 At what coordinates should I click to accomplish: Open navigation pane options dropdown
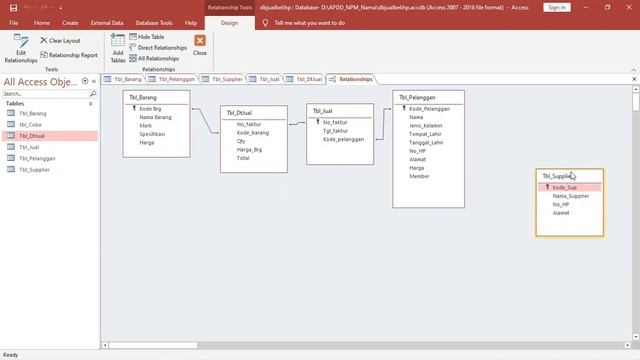pos(85,81)
